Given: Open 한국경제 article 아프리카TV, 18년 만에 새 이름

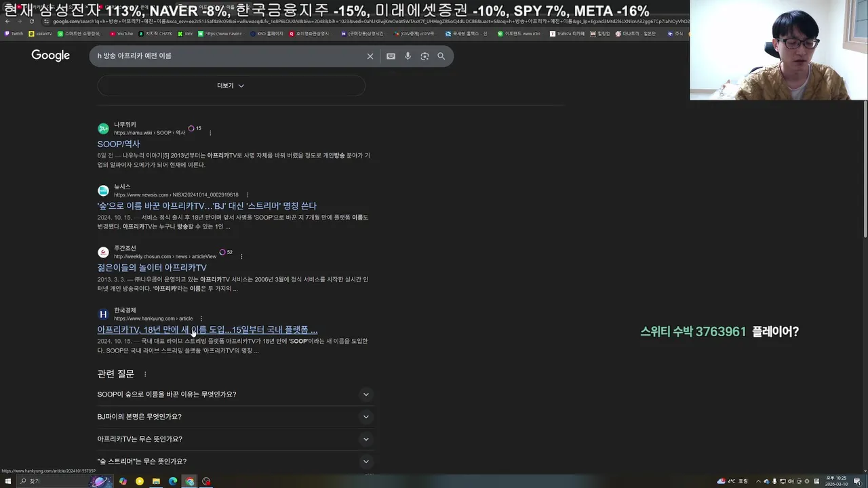Looking at the screenshot, I should pyautogui.click(x=208, y=330).
